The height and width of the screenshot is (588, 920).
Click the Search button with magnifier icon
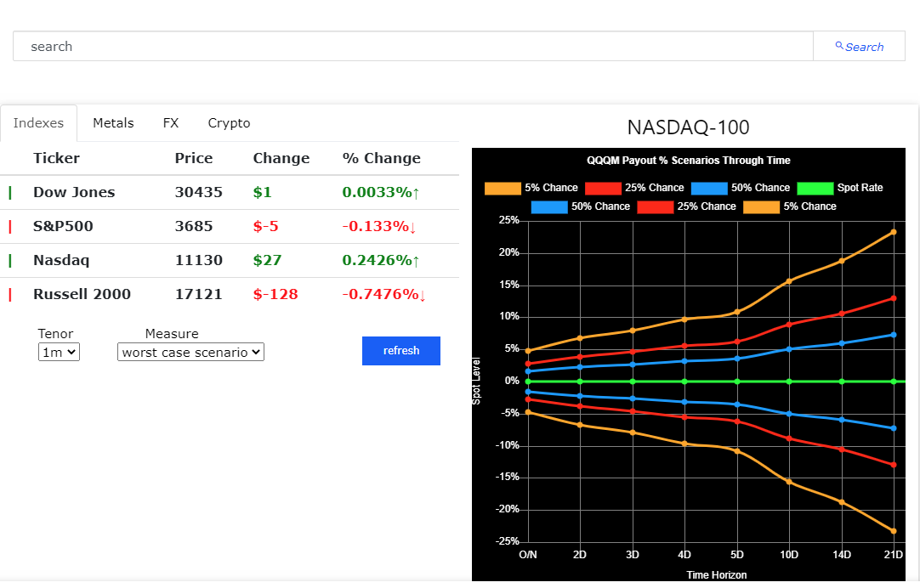click(x=859, y=47)
